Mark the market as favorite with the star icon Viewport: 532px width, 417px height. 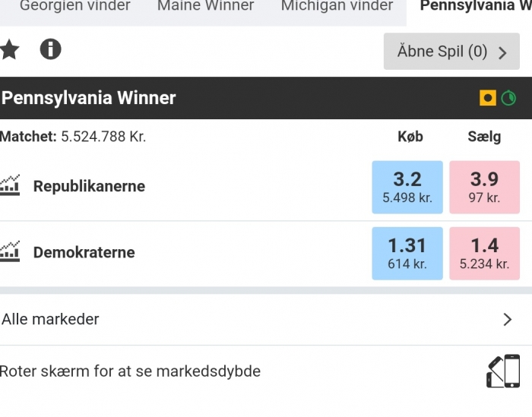click(x=9, y=49)
